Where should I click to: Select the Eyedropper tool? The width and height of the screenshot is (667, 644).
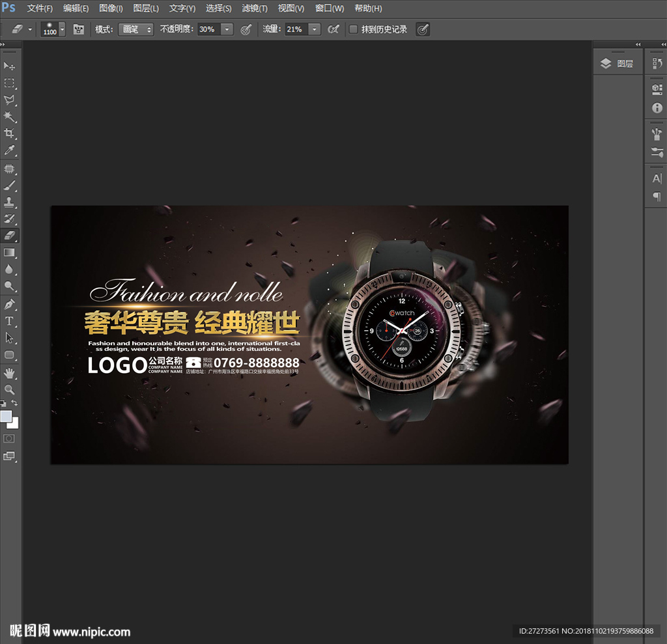(9, 150)
